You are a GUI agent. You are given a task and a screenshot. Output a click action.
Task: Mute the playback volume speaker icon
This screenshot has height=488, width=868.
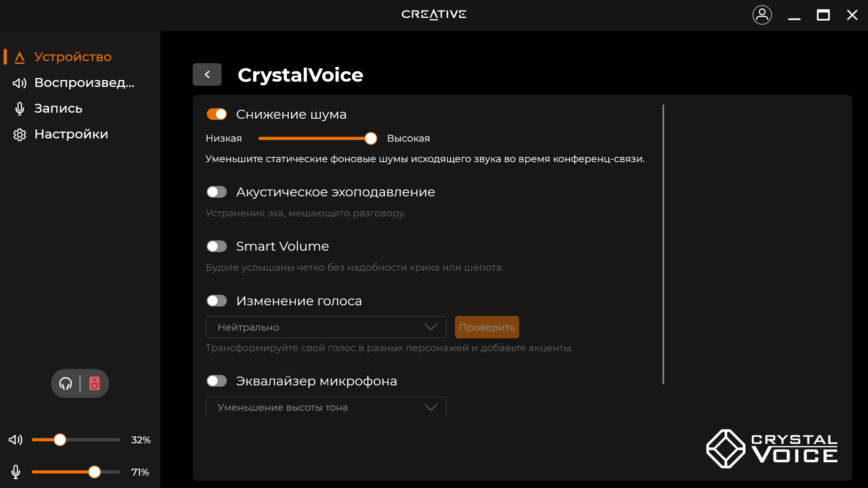pyautogui.click(x=16, y=440)
